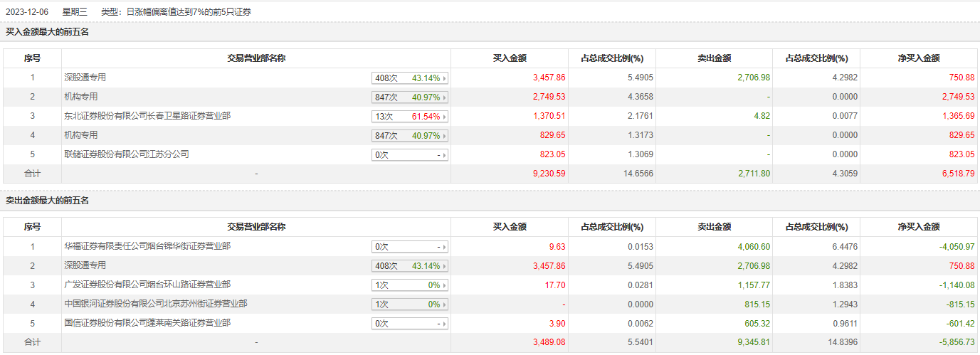Open the 中国银河证券北京苏州街证券营业部 link

click(x=155, y=304)
